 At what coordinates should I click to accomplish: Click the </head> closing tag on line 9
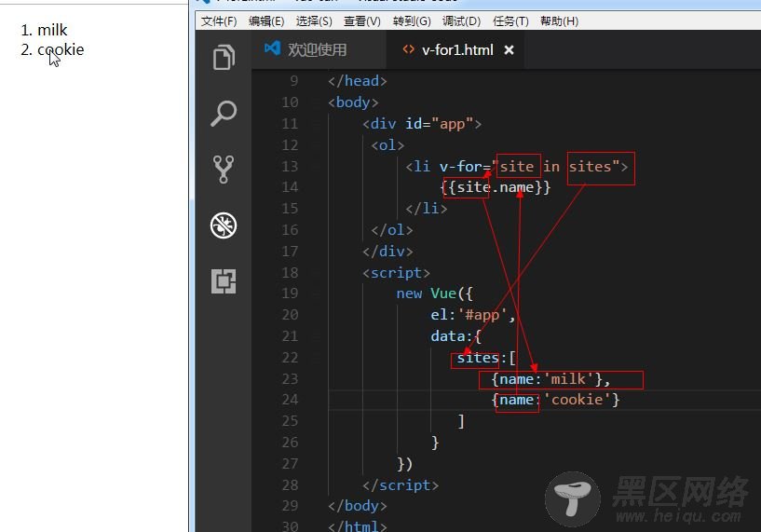point(357,81)
